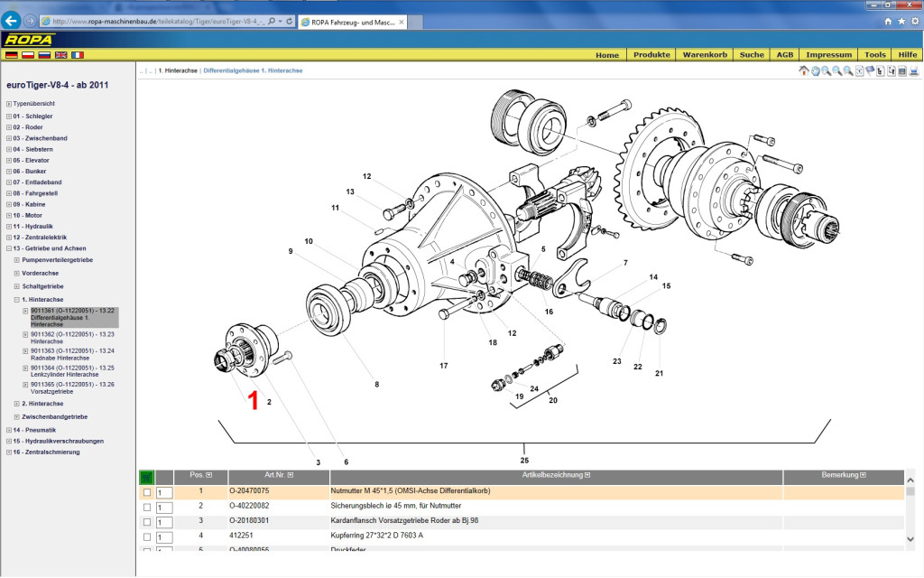Open 9011364 Lenkzylinder Hinterachse entry
This screenshot has width=924, height=578.
(72, 371)
